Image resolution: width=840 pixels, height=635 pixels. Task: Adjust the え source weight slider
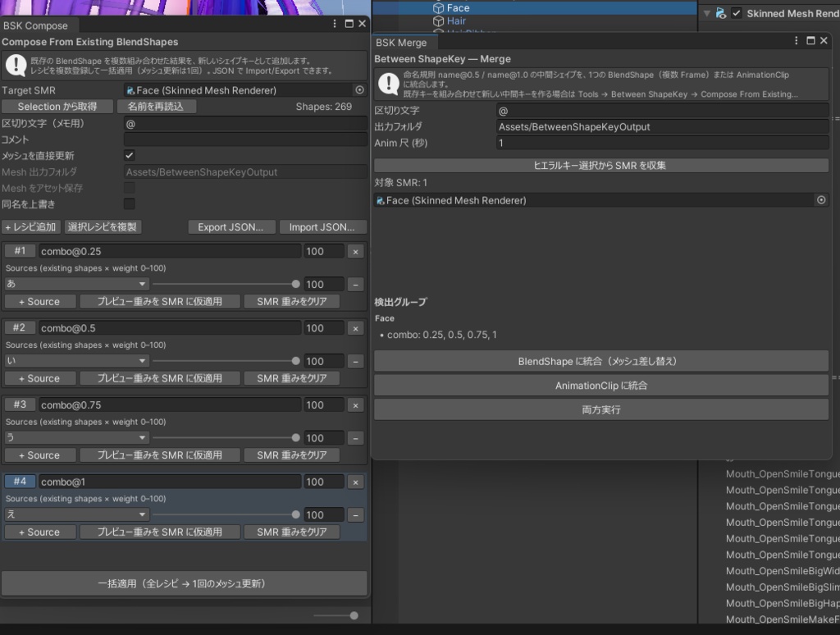[225, 515]
